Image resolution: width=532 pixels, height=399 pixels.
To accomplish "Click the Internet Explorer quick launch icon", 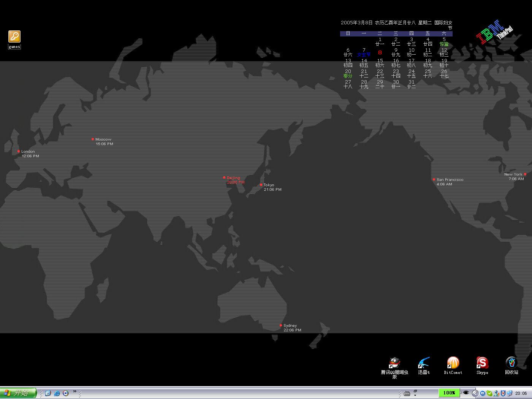I will tap(57, 393).
